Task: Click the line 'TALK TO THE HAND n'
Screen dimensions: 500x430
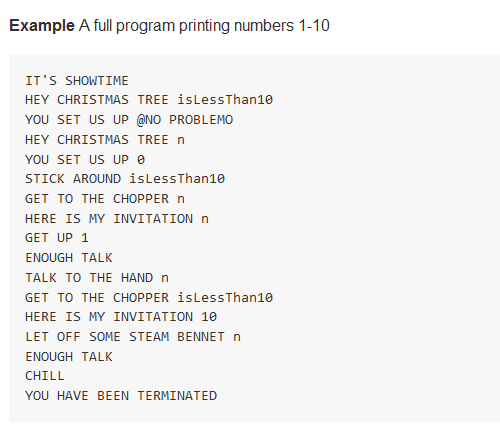Action: pos(97,278)
